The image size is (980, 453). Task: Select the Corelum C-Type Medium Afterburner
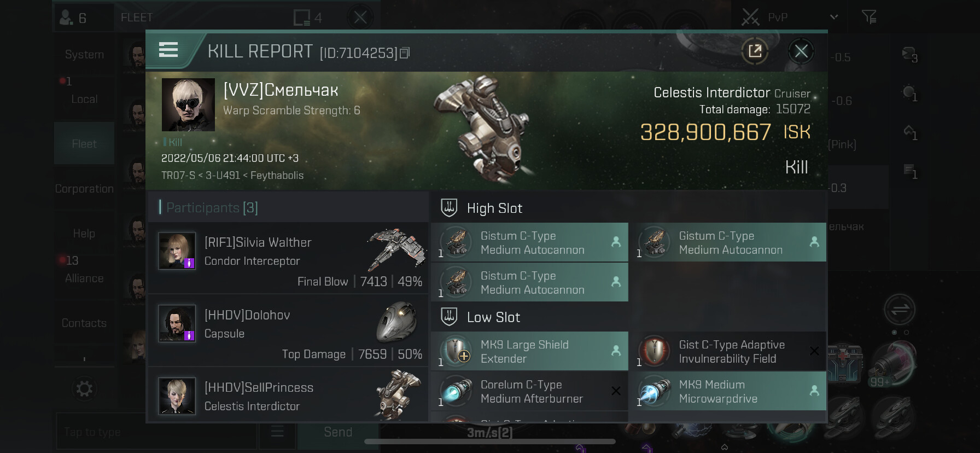(x=529, y=391)
